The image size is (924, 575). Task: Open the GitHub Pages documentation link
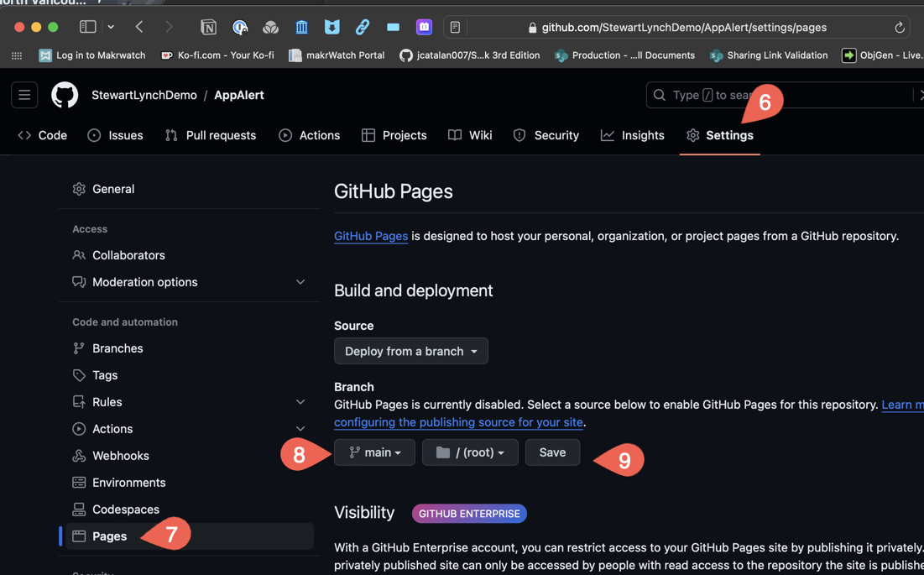371,236
